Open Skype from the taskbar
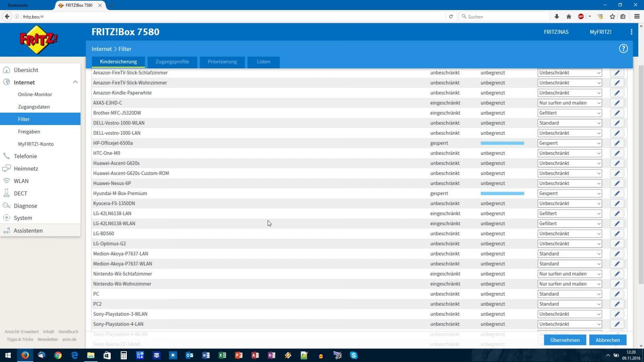644x362 pixels. (354, 355)
